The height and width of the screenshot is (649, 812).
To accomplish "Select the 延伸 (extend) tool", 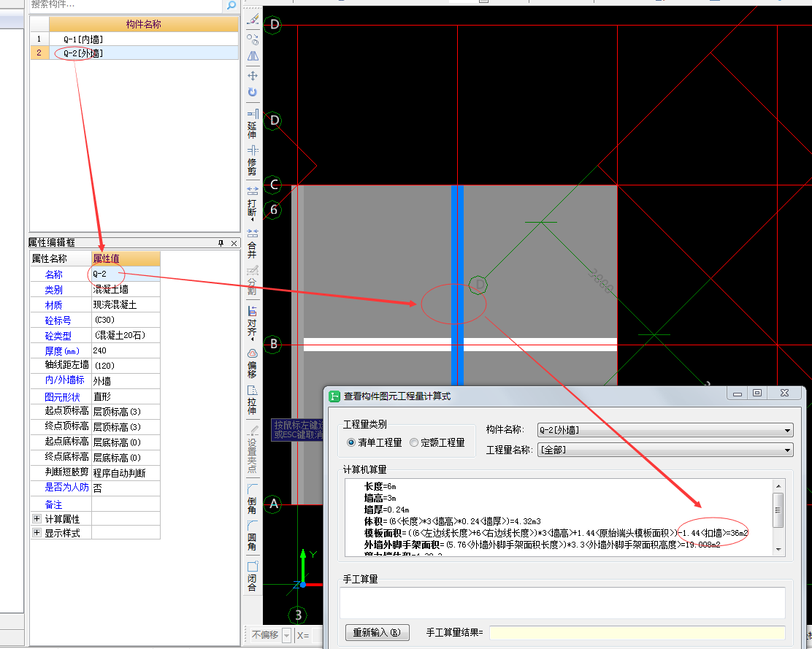I will [252, 124].
